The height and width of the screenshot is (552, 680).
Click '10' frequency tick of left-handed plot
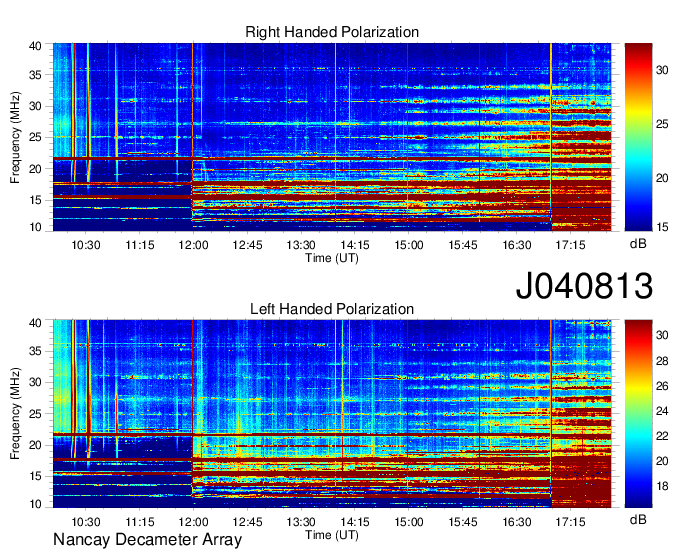coord(35,504)
